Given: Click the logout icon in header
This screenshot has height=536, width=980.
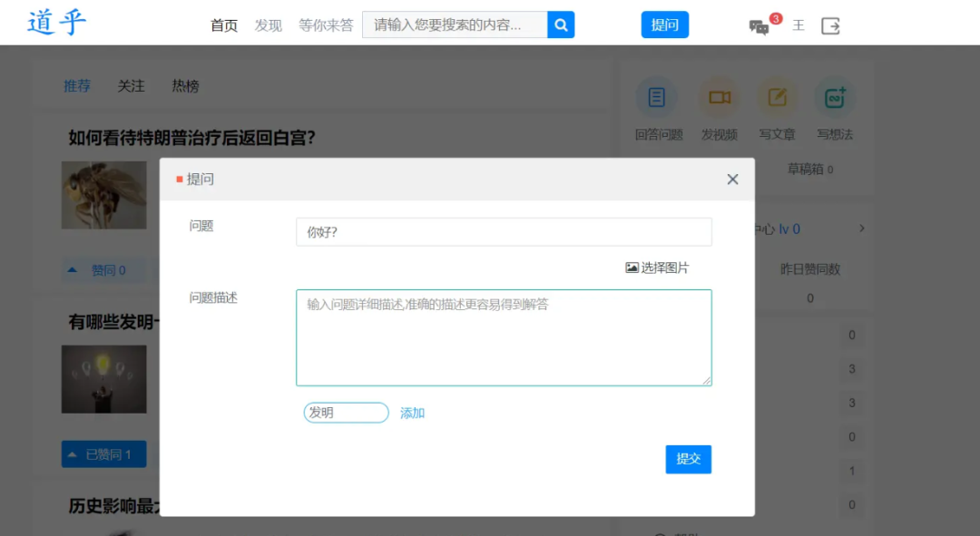Looking at the screenshot, I should tap(830, 25).
